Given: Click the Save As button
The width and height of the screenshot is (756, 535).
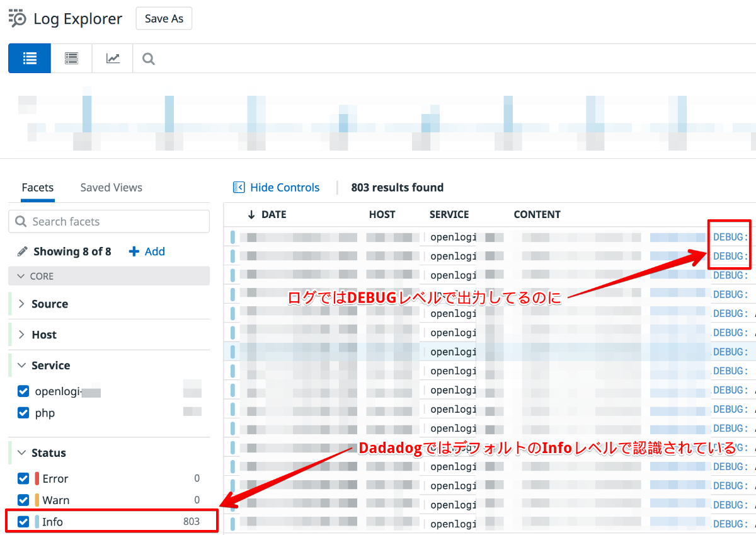Looking at the screenshot, I should (x=164, y=18).
